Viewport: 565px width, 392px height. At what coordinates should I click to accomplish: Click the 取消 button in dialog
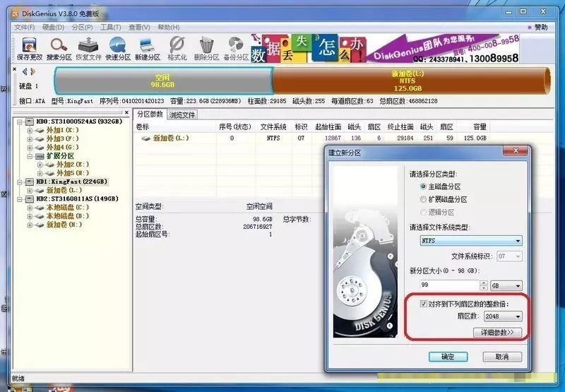click(502, 357)
